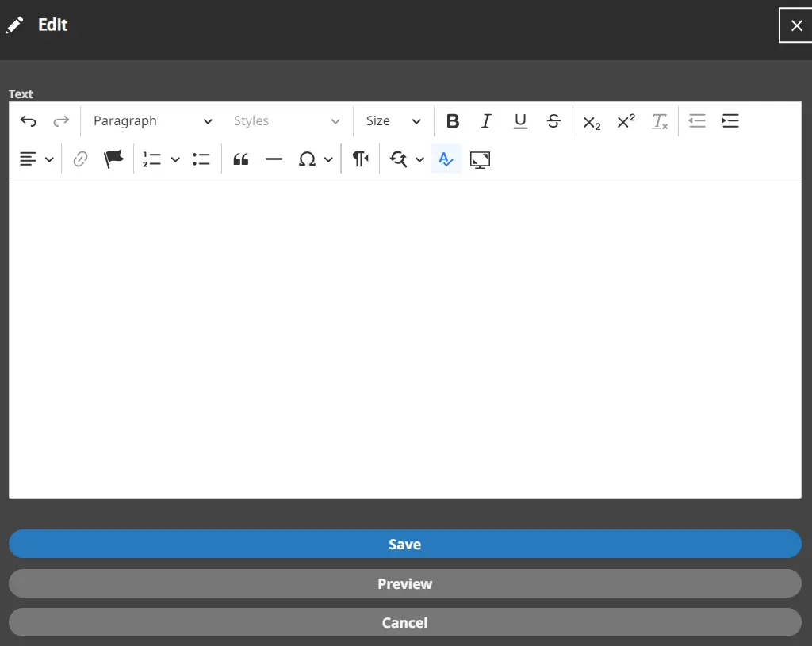Insert an anchor with the flag icon
This screenshot has height=646, width=812.
114,159
